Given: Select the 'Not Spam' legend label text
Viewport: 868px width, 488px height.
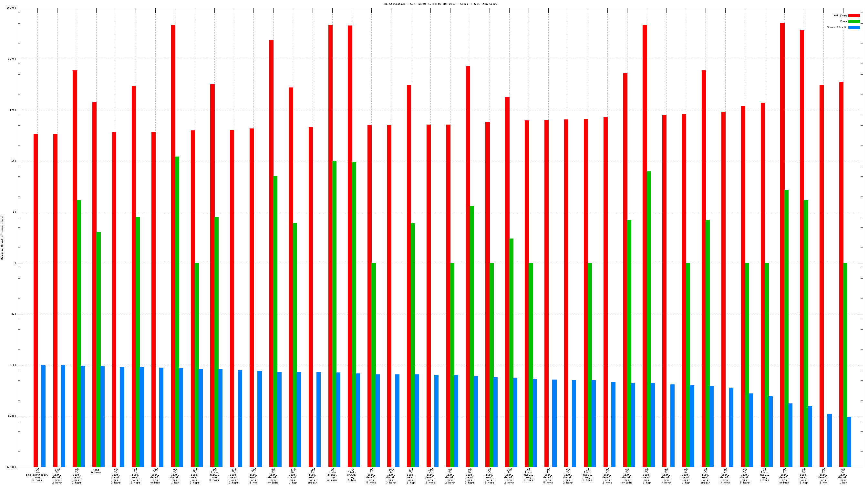Looking at the screenshot, I should click(x=840, y=15).
